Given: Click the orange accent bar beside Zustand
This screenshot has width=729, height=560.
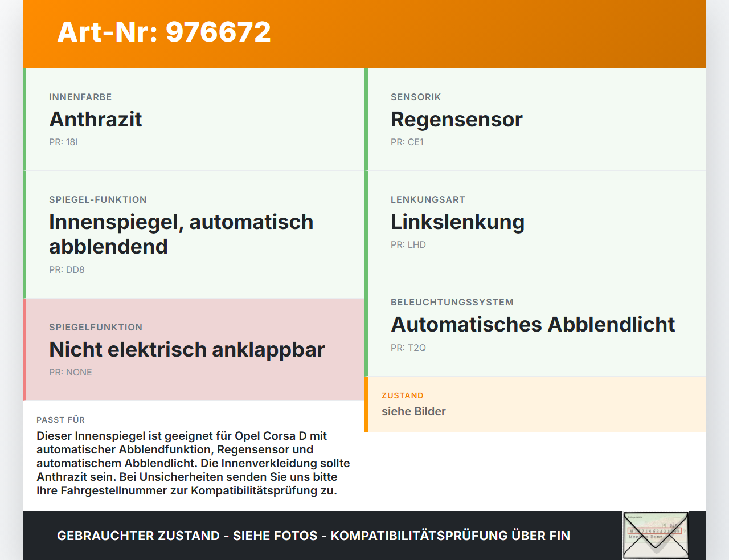Looking at the screenshot, I should click(x=367, y=404).
